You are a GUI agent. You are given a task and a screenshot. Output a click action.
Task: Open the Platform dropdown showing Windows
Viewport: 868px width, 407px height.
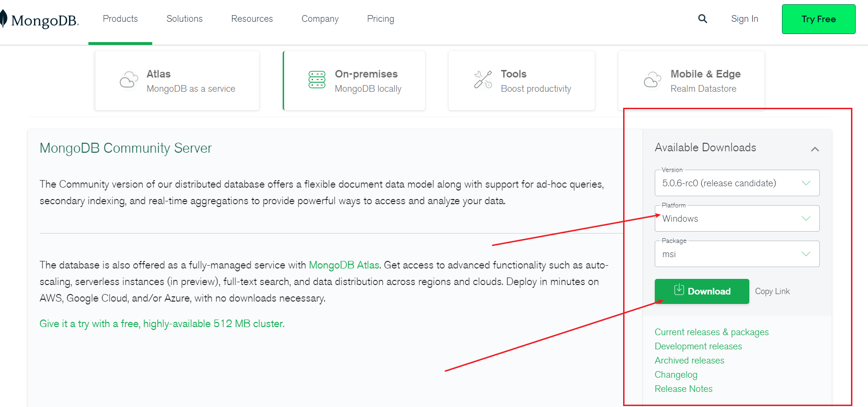737,219
